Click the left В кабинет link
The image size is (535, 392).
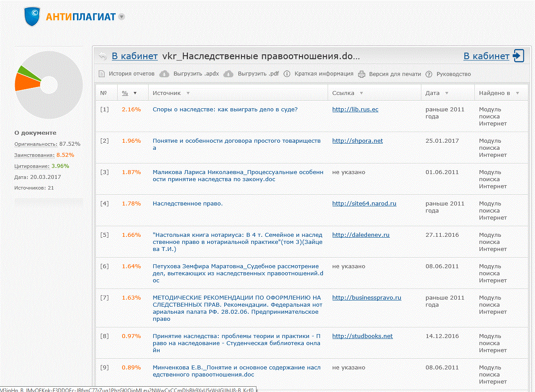[x=134, y=56]
